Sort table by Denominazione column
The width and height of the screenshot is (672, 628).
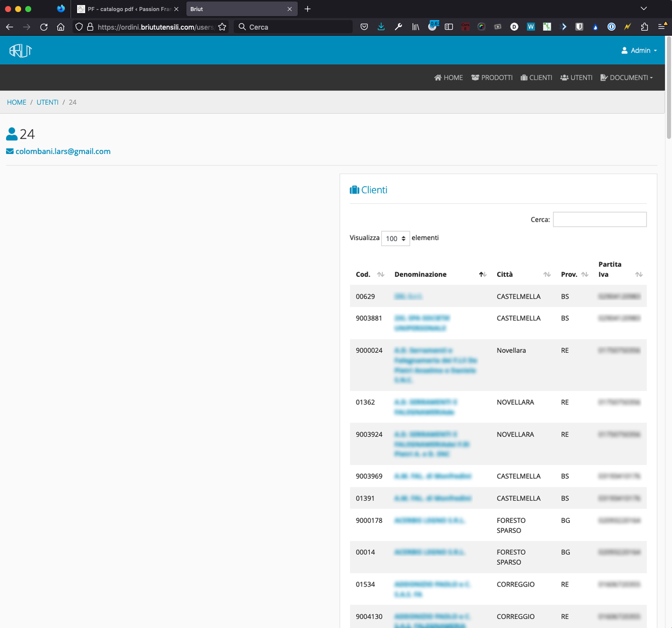[441, 274]
